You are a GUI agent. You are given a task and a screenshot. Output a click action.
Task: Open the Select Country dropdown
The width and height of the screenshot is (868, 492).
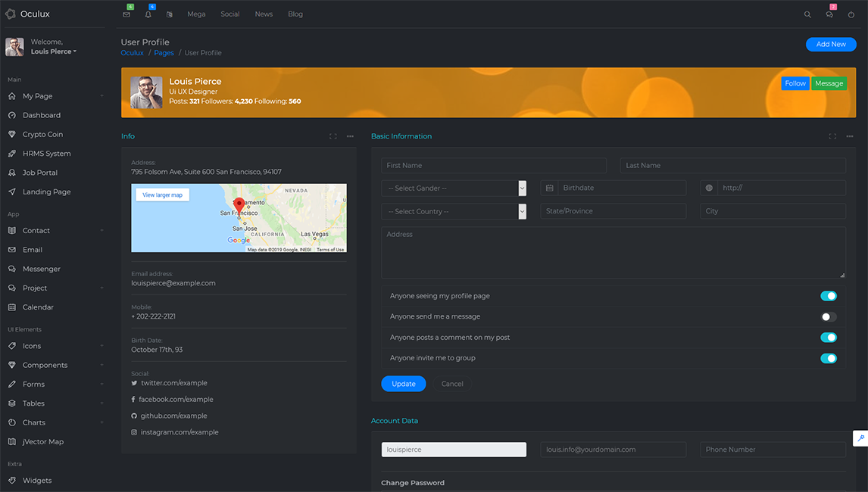(x=454, y=211)
